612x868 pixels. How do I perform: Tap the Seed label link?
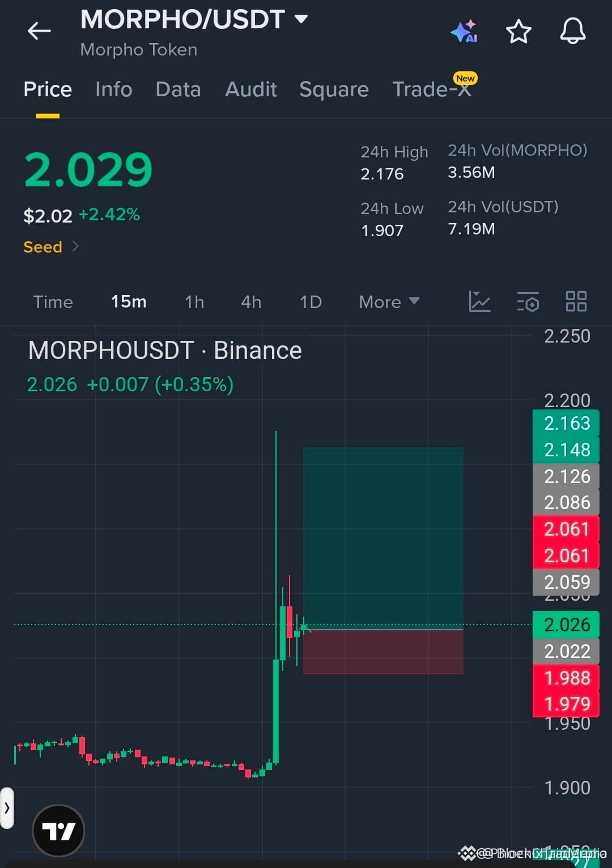(x=42, y=247)
